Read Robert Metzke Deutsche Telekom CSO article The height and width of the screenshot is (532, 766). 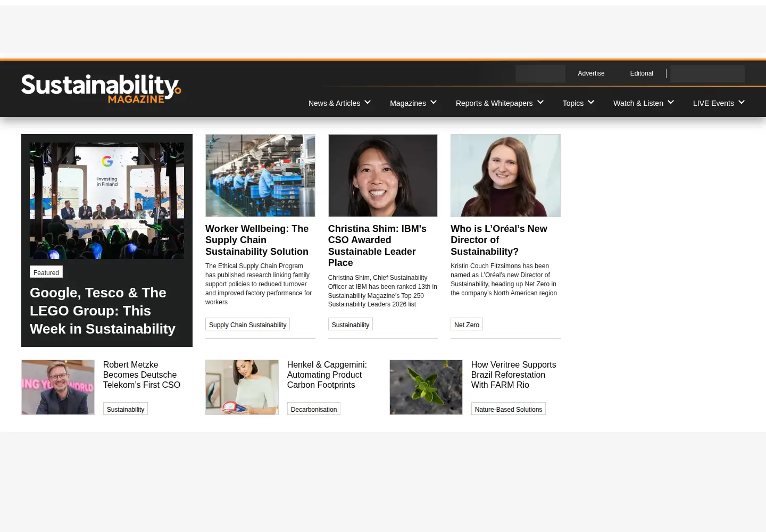(x=141, y=375)
